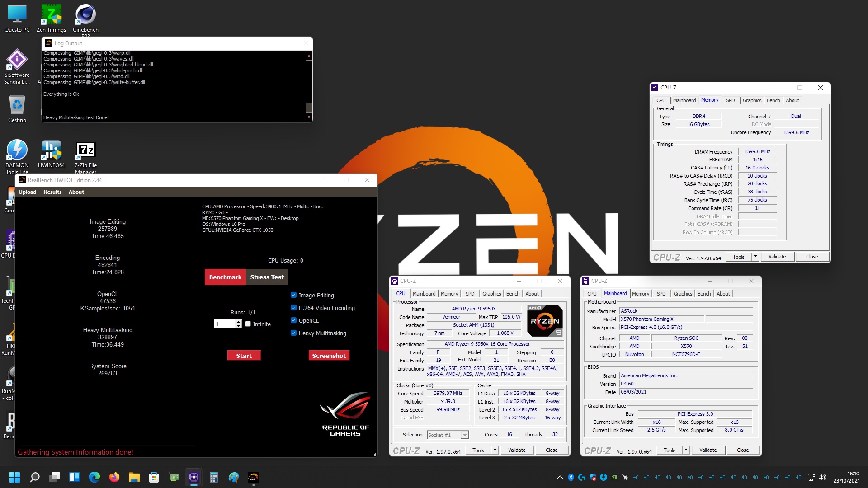Open the About menu in RealBench

(76, 192)
